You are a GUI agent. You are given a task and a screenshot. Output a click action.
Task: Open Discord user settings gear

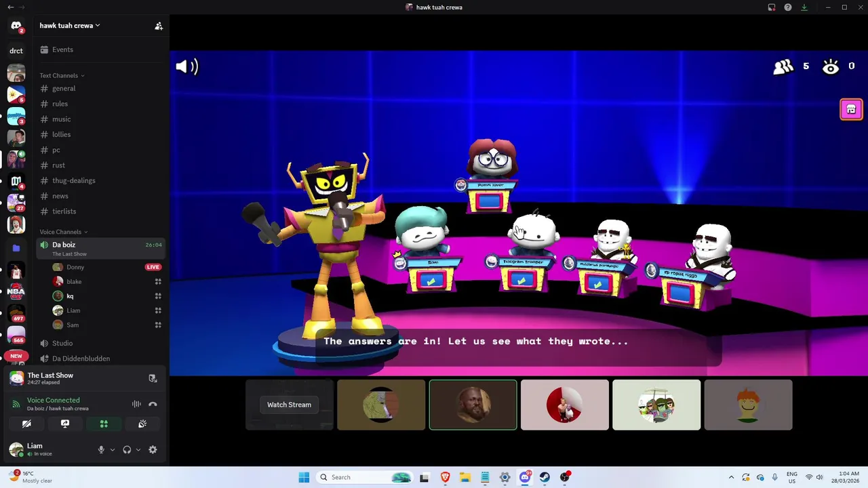click(x=153, y=449)
